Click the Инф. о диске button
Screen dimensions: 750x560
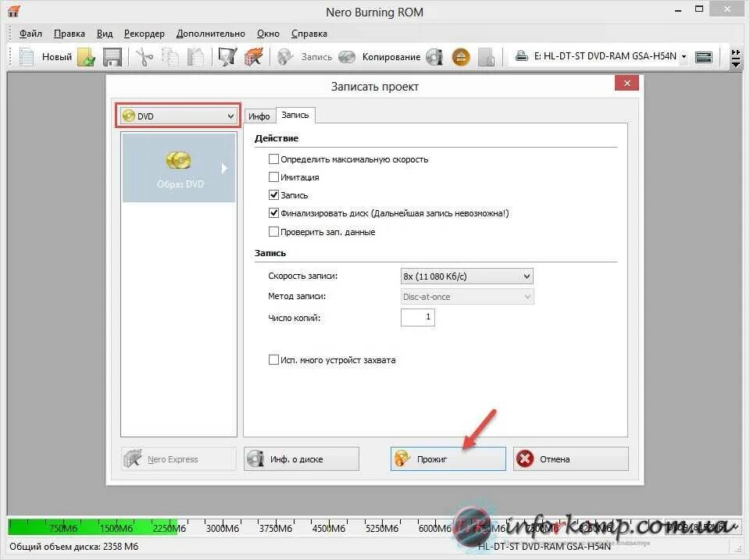pyautogui.click(x=302, y=459)
